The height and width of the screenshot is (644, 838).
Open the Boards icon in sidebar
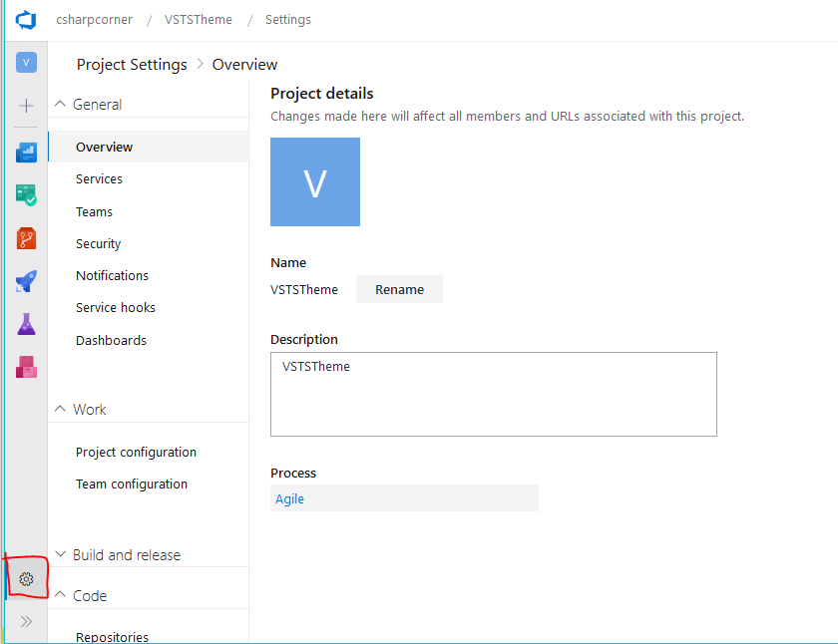tap(26, 153)
